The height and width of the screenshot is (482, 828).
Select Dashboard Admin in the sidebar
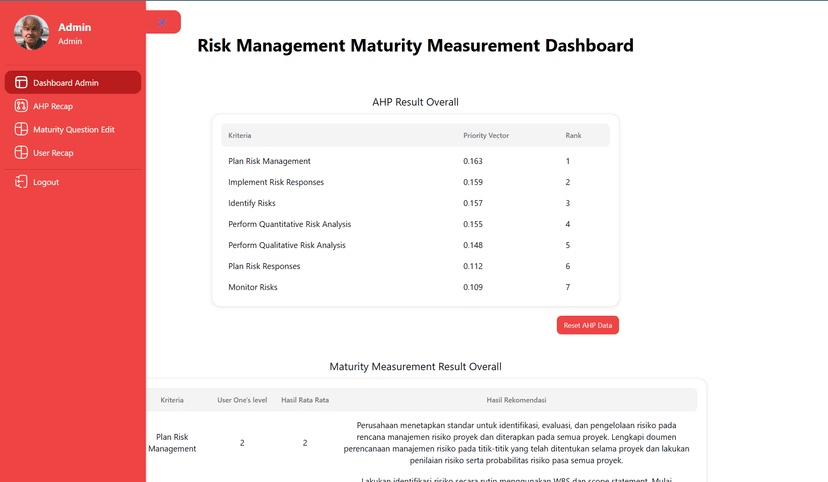pos(65,82)
